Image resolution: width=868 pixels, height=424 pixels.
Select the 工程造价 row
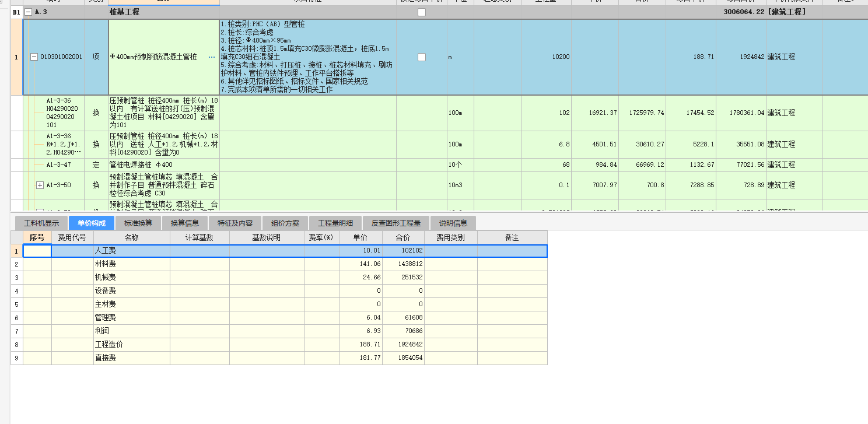point(279,345)
